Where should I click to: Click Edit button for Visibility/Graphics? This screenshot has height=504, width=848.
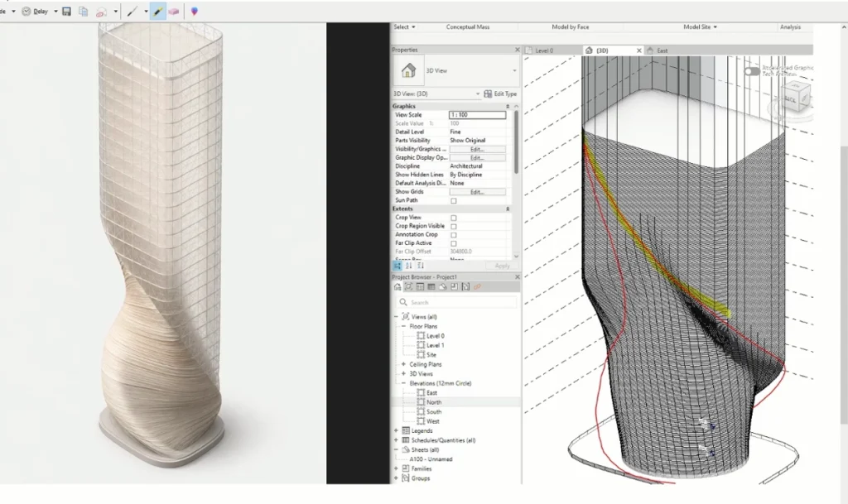pyautogui.click(x=478, y=149)
